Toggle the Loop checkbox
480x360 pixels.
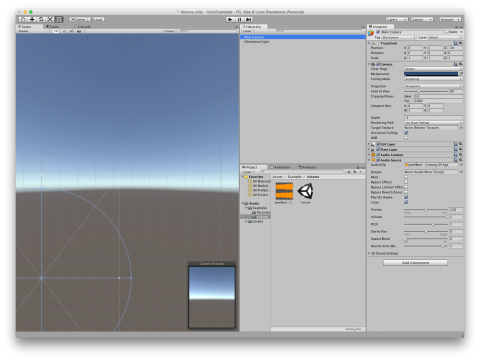pyautogui.click(x=406, y=202)
